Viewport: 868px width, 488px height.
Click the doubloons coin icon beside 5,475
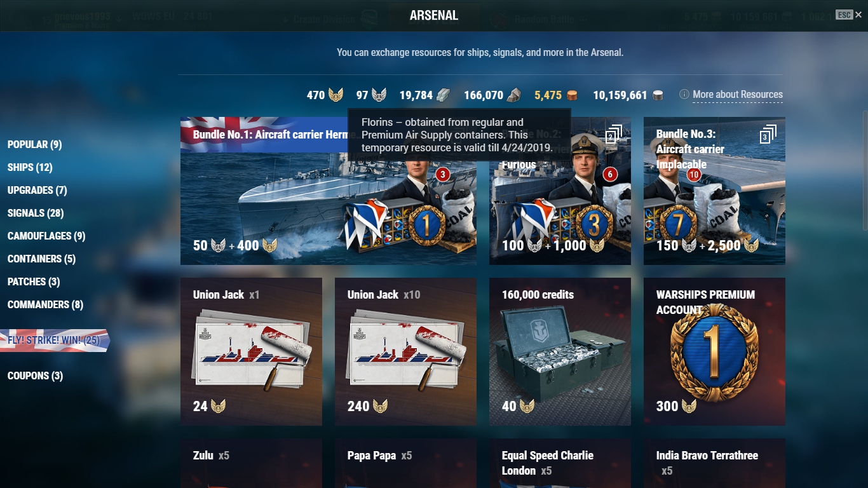pyautogui.click(x=572, y=95)
